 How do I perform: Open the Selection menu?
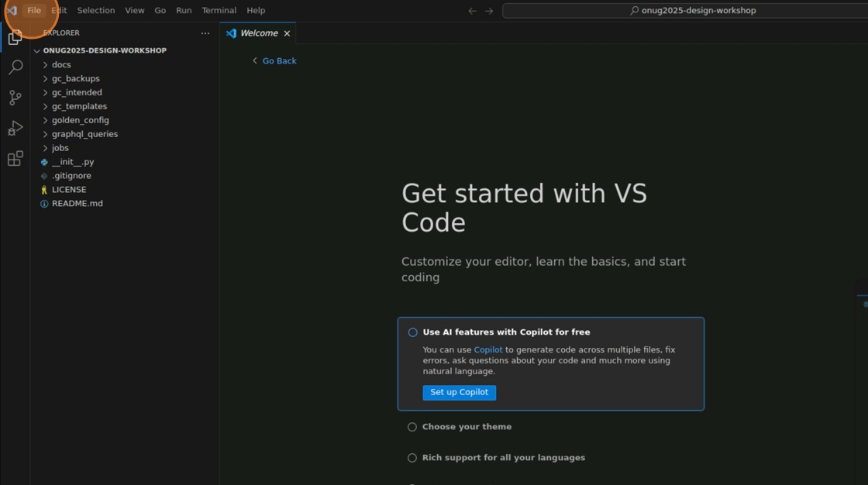(x=96, y=11)
